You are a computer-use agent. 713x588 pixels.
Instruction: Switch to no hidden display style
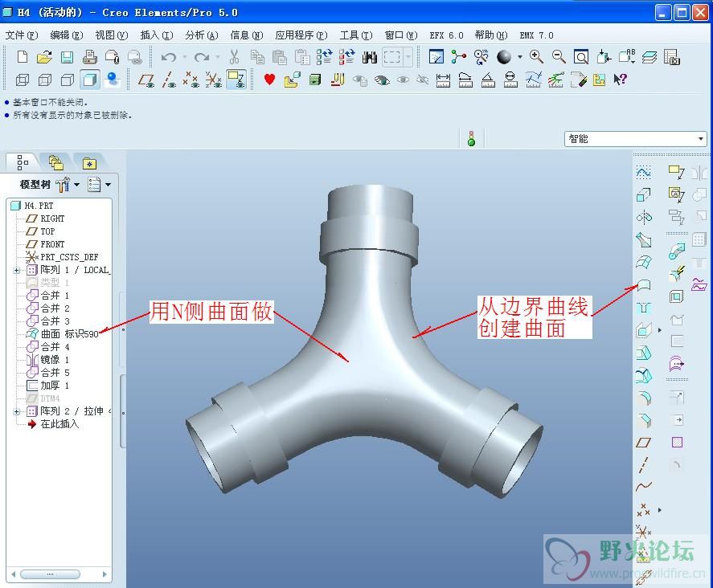(68, 80)
